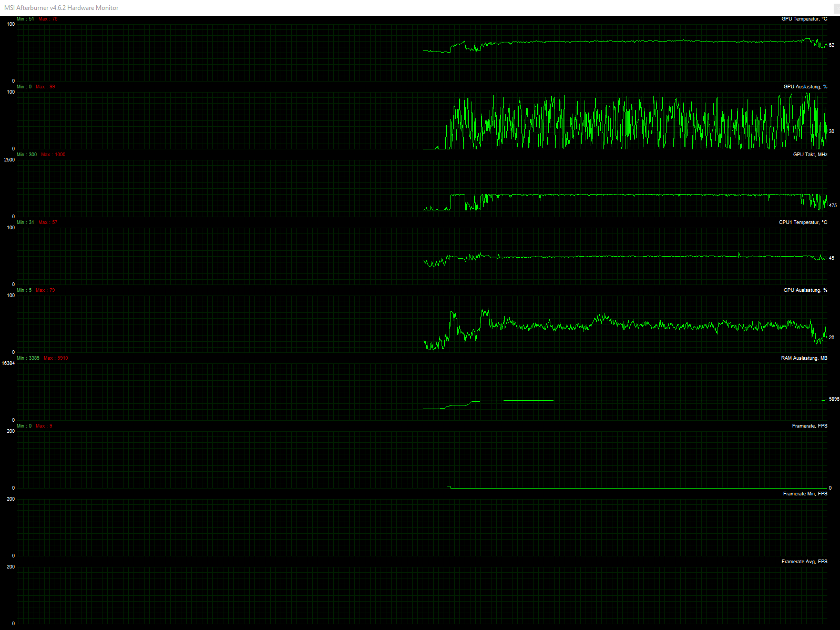This screenshot has height=630, width=840.
Task: Click the window title 'MSI Afterburner v4.6.2 Hardware Monitor'
Action: pos(62,8)
